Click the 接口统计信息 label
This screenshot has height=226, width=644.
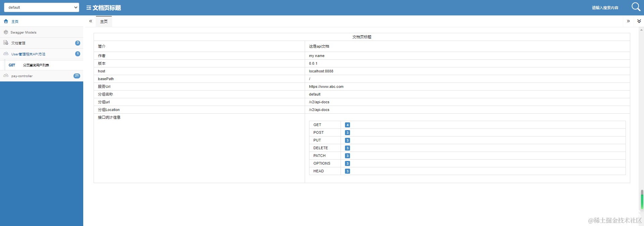click(109, 117)
